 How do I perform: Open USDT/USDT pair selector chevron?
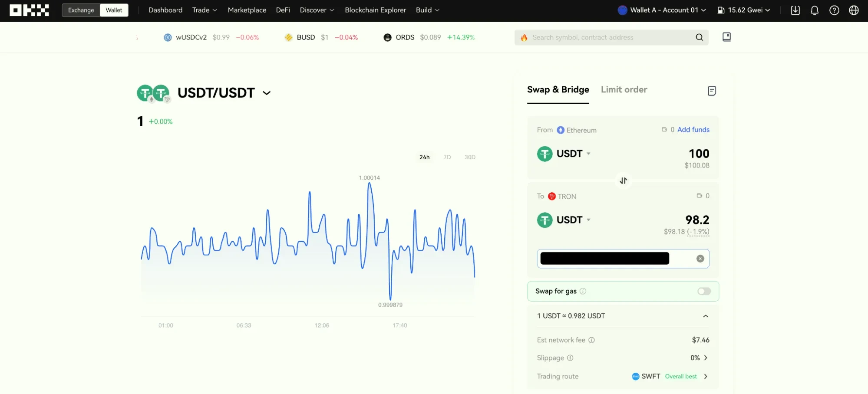(x=267, y=93)
